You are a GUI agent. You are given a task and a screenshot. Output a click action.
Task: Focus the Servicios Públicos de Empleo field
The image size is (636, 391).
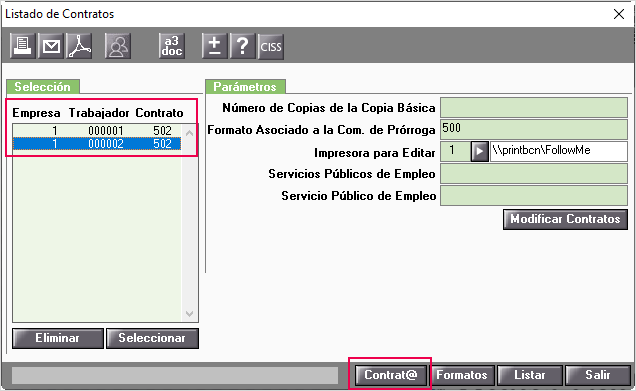tap(534, 174)
